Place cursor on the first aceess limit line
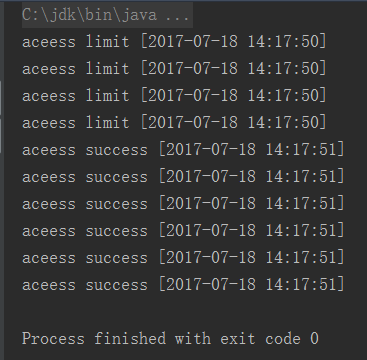Screen dimensions: 367x360 click(174, 42)
